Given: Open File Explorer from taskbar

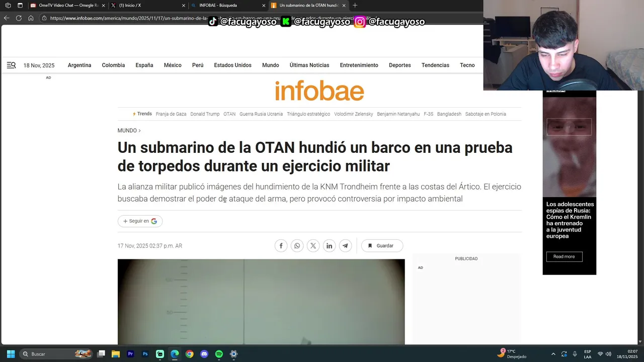Looking at the screenshot, I should (115, 354).
